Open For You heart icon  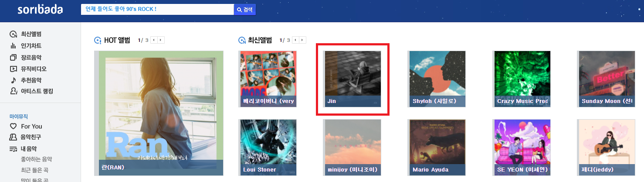(13, 126)
